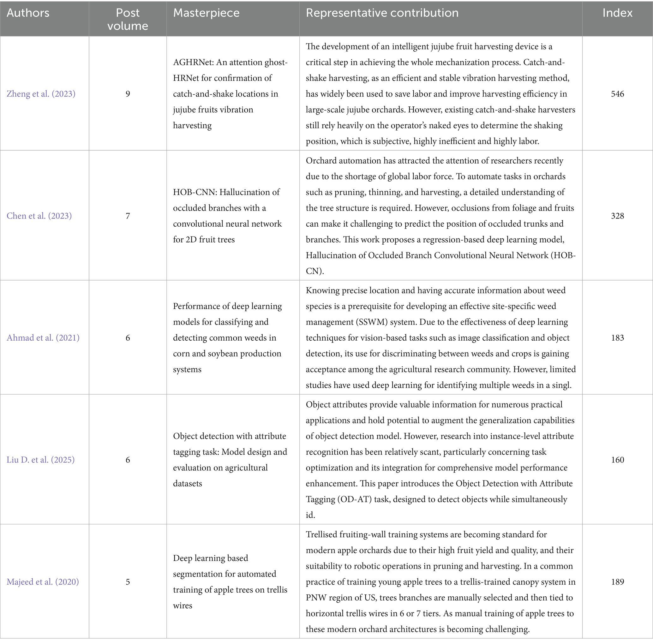Click Deep learning based segmentation title
Screen dimensions: 653x644
(230, 581)
